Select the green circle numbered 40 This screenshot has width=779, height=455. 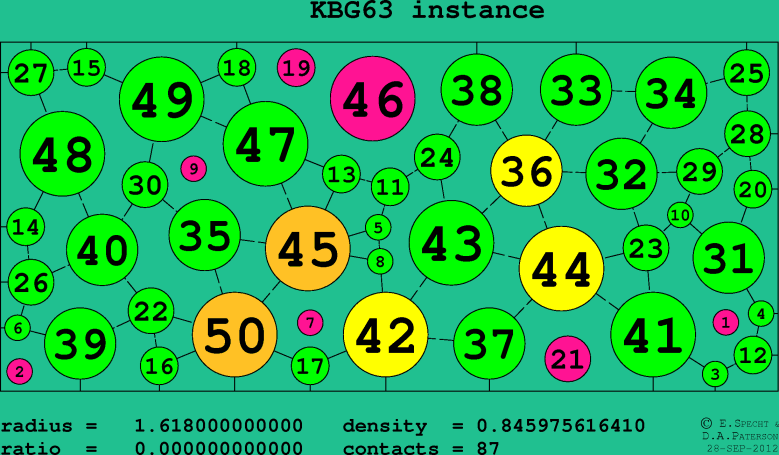coord(102,250)
